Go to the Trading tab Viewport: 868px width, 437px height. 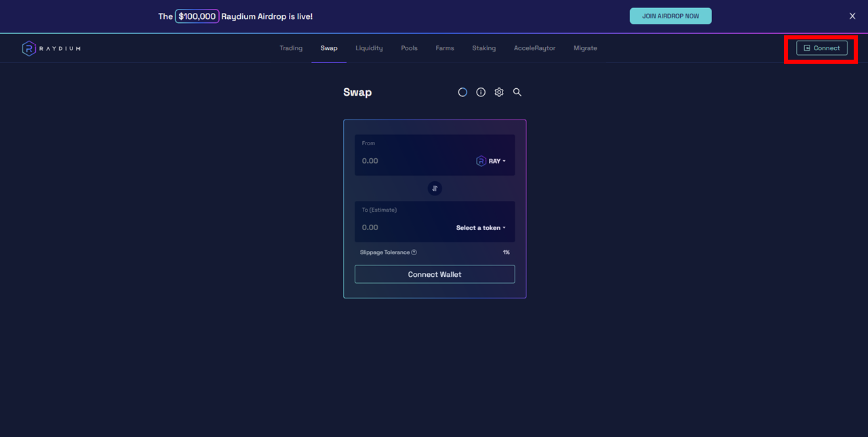point(291,48)
